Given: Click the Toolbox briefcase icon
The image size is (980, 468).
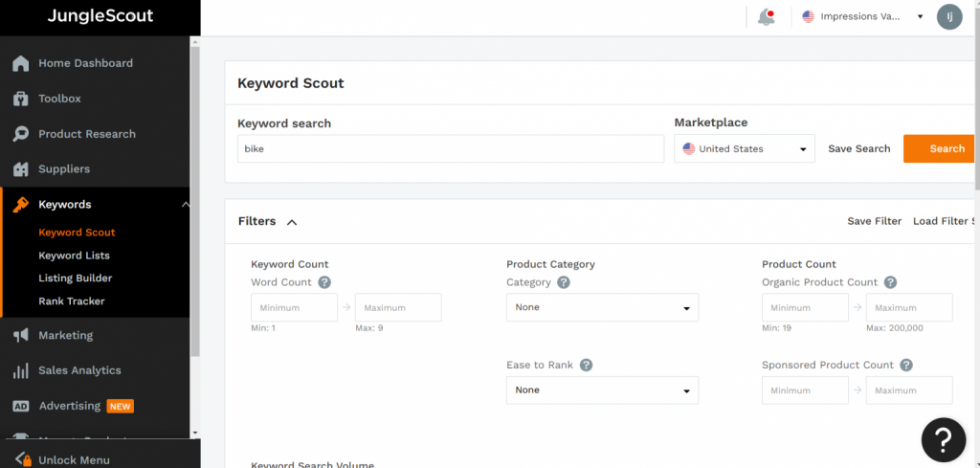Looking at the screenshot, I should (20, 99).
